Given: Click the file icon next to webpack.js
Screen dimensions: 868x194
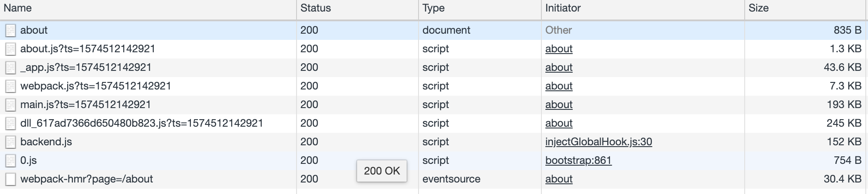Looking at the screenshot, I should [11, 86].
